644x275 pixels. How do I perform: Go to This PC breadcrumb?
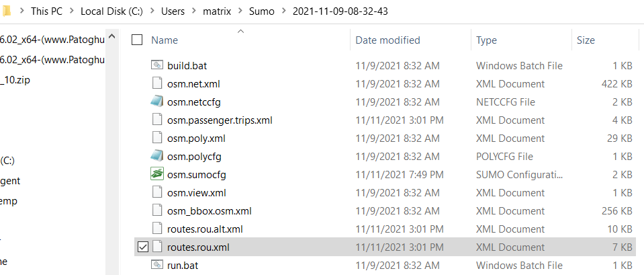pos(49,11)
